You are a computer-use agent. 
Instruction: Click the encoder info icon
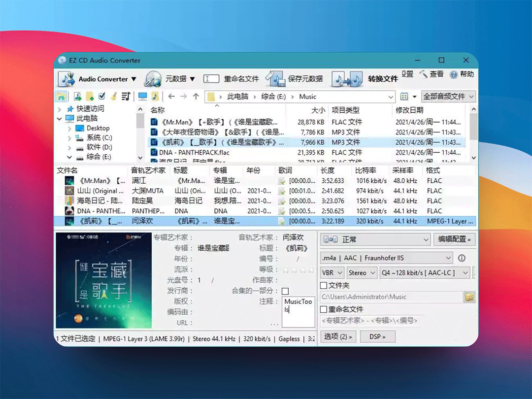click(x=462, y=258)
